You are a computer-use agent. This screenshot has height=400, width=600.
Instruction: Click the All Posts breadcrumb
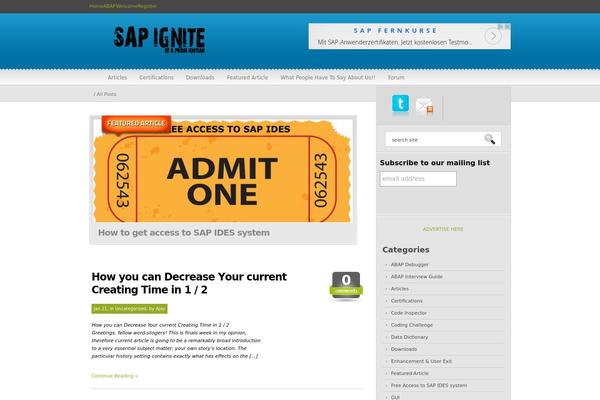[106, 94]
